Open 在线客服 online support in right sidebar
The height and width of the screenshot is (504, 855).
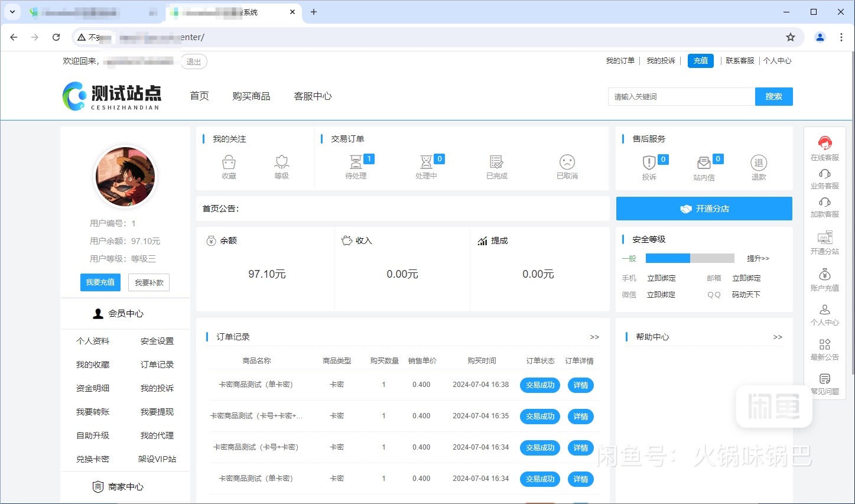(x=824, y=148)
